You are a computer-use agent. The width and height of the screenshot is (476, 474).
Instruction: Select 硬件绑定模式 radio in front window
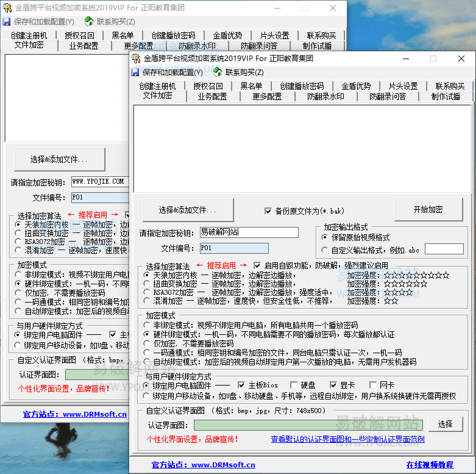pyautogui.click(x=147, y=334)
